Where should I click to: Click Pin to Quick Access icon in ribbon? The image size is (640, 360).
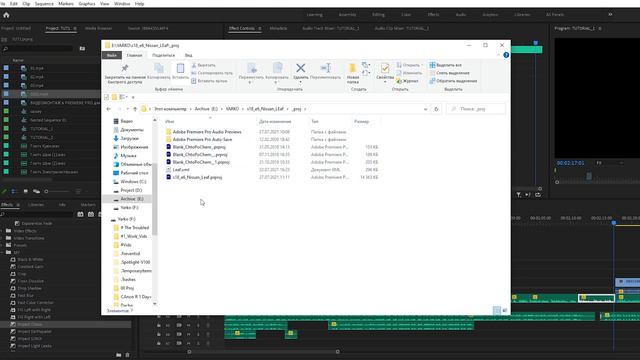tap(124, 68)
